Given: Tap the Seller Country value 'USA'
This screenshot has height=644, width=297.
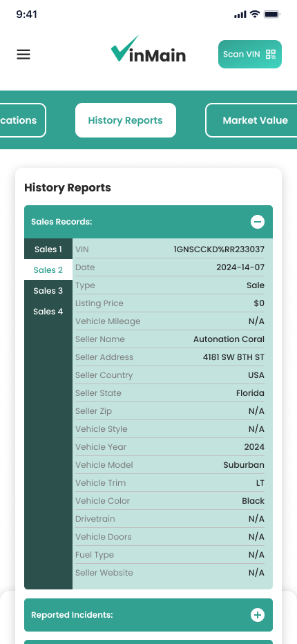Looking at the screenshot, I should click(256, 375).
